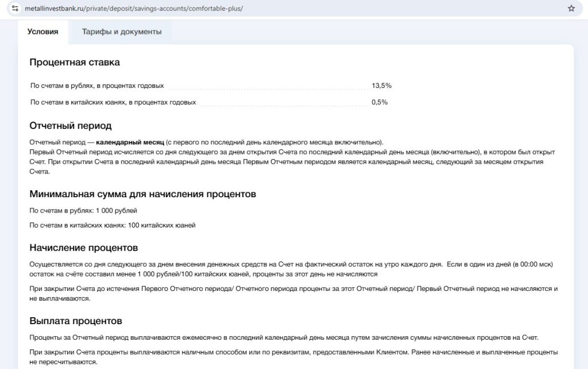The width and height of the screenshot is (588, 369).
Task: Select the Условия tab
Action: point(42,32)
